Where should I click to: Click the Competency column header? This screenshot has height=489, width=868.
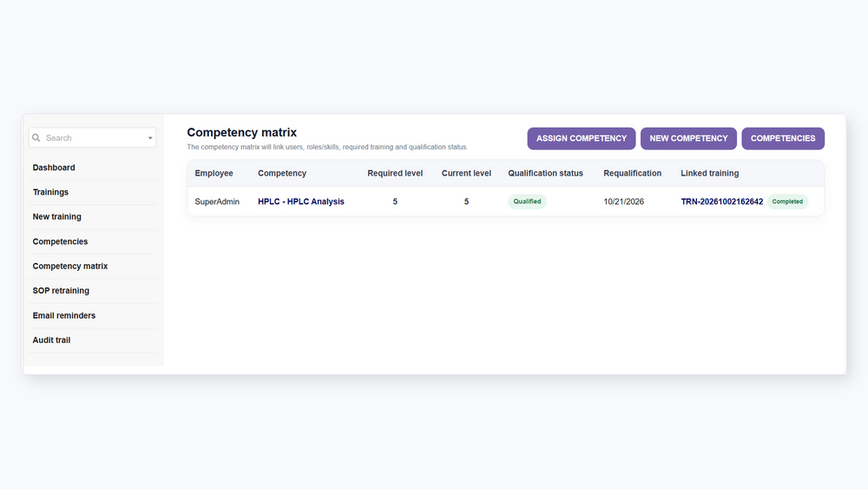click(x=282, y=174)
